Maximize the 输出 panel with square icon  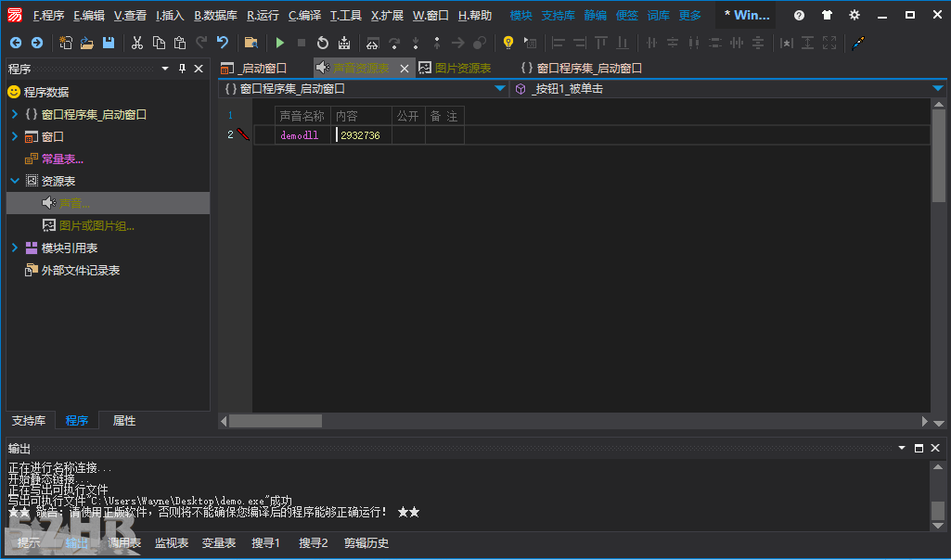click(919, 448)
